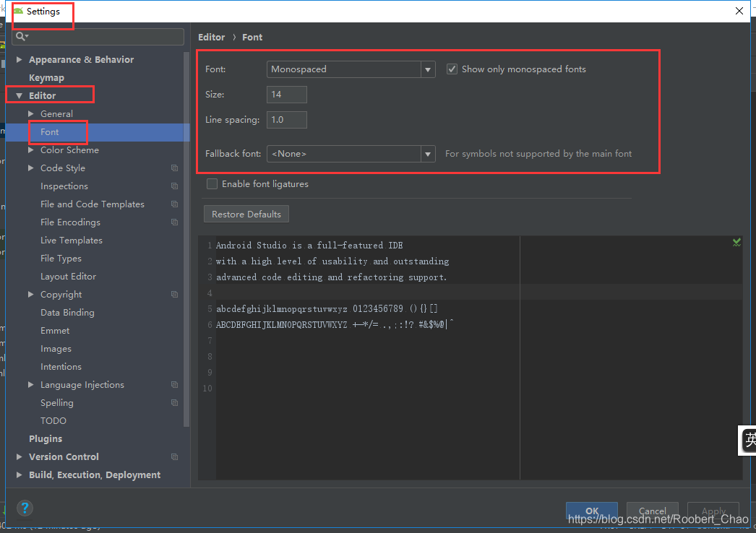The height and width of the screenshot is (533, 756).
Task: Click the copy icon beside Version Control
Action: point(174,457)
